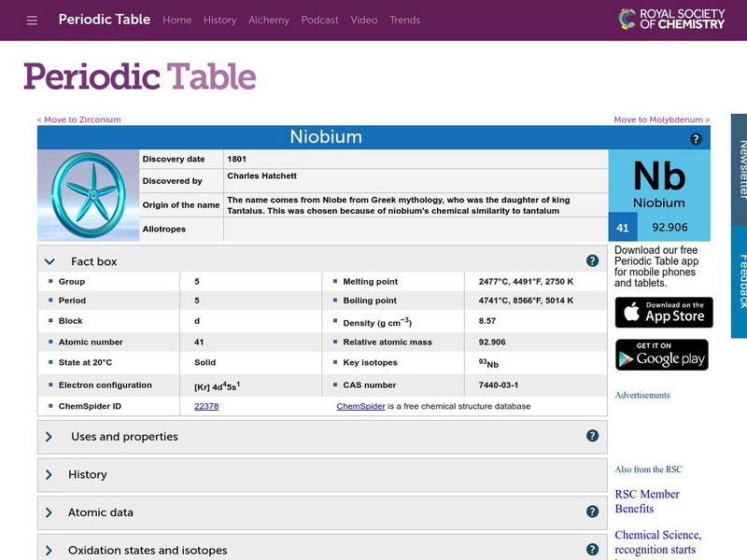Switch to the Podcast page
Screen dimensions: 747x560
tap(320, 20)
